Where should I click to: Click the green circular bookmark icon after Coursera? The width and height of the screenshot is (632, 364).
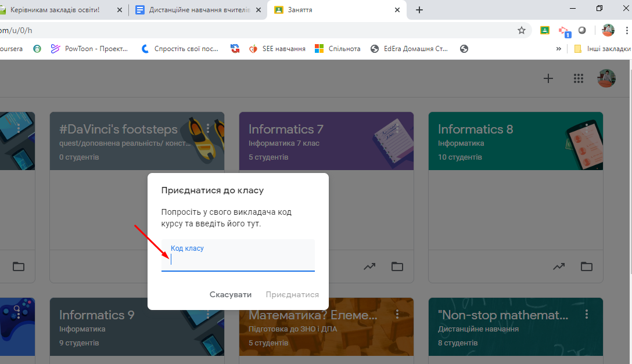point(37,49)
